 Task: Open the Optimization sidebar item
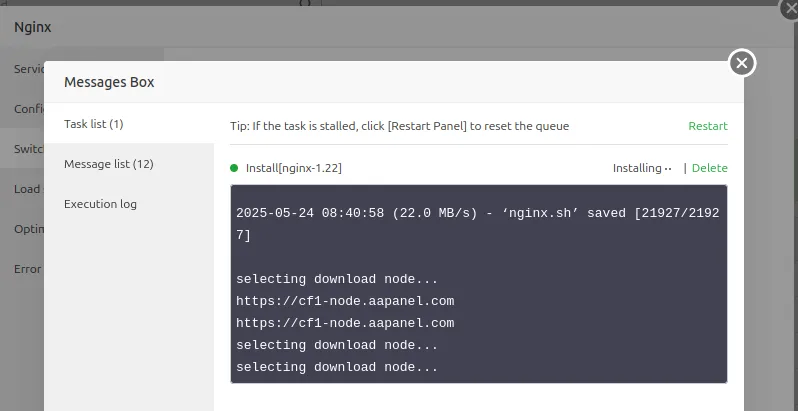[x=29, y=229]
